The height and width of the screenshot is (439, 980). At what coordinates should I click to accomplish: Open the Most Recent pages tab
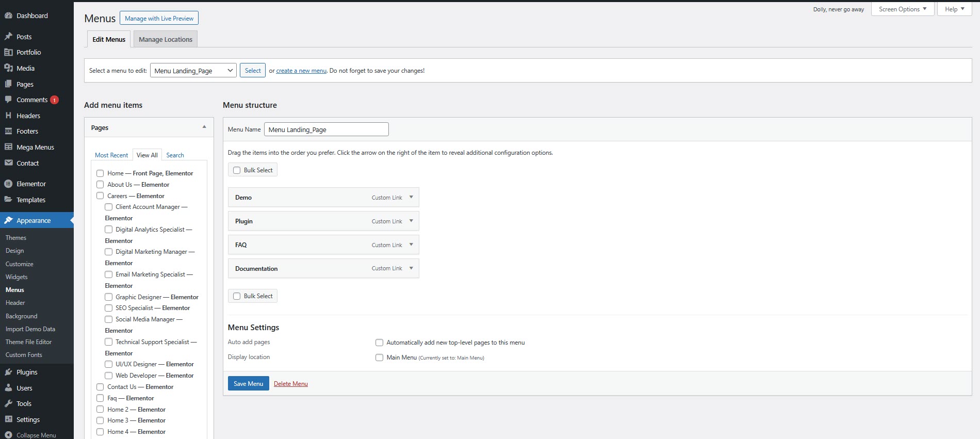point(111,155)
